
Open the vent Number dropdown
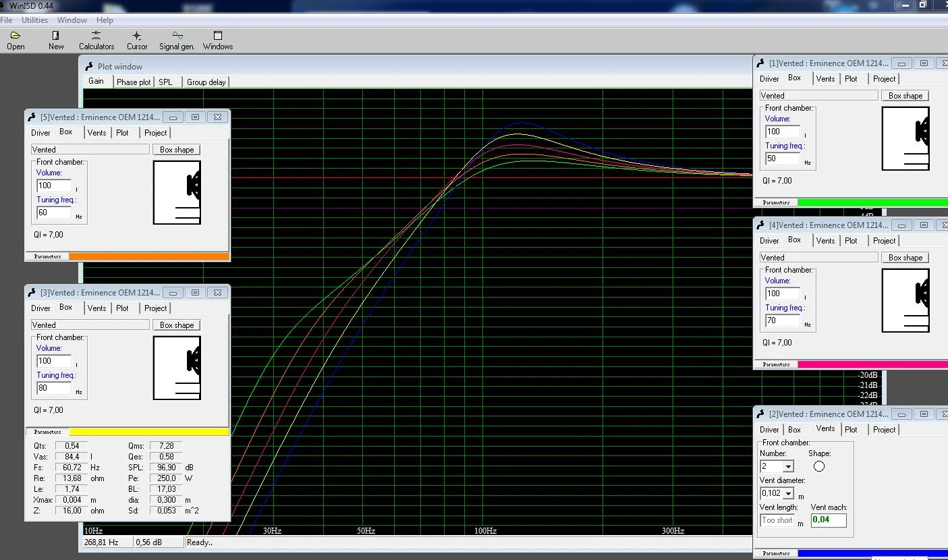(787, 467)
